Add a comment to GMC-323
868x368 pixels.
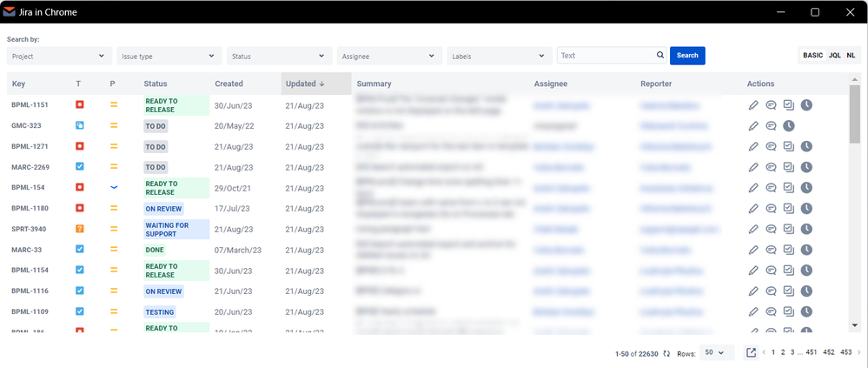[771, 126]
